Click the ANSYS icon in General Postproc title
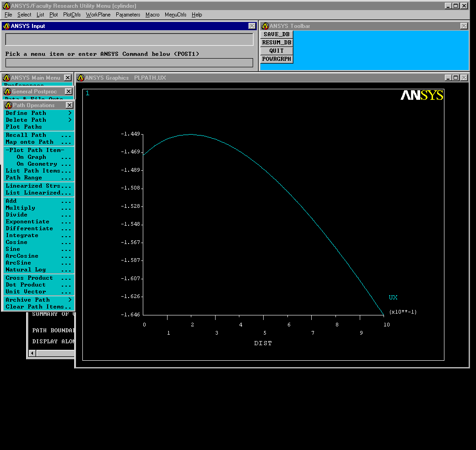This screenshot has height=450, width=476. pos(8,92)
